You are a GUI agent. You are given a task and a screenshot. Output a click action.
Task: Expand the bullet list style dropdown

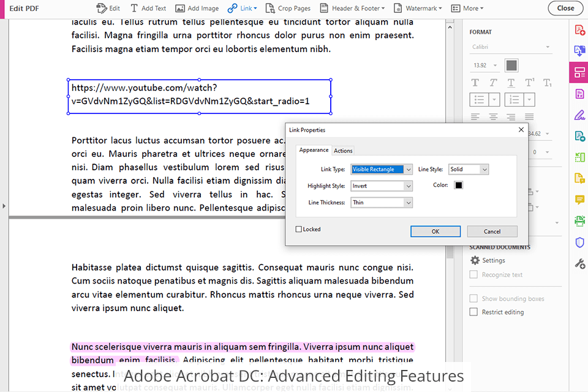(494, 99)
